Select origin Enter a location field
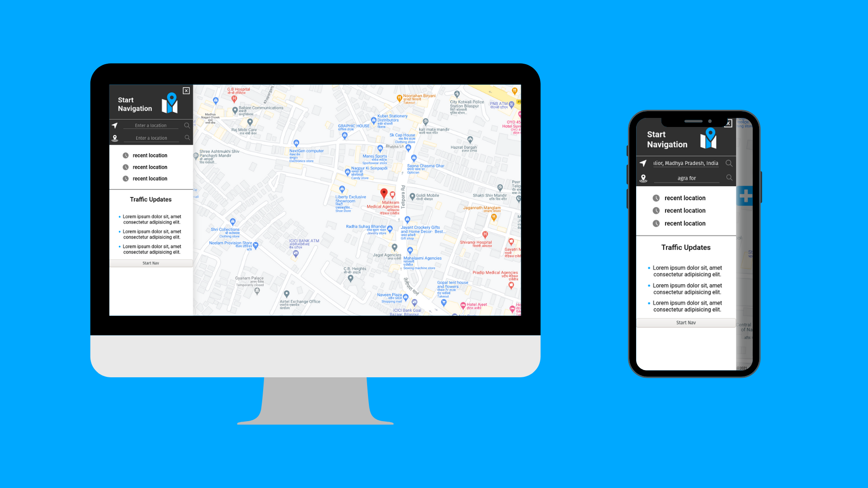This screenshot has height=488, width=868. coord(152,125)
